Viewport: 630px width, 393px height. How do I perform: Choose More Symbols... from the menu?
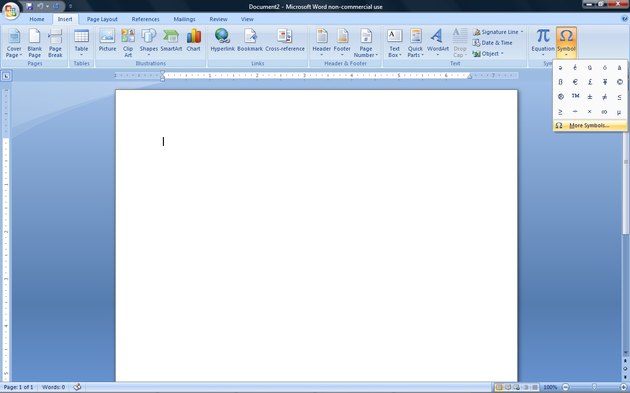point(590,126)
